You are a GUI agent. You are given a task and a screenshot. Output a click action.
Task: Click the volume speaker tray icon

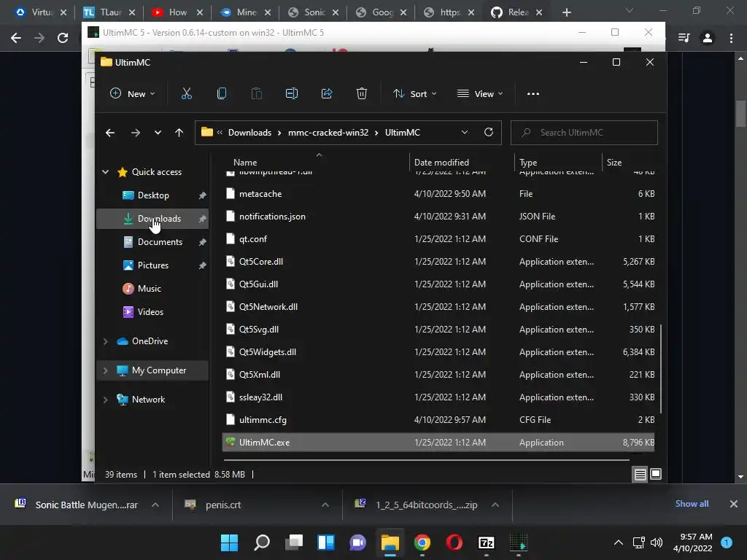click(657, 542)
